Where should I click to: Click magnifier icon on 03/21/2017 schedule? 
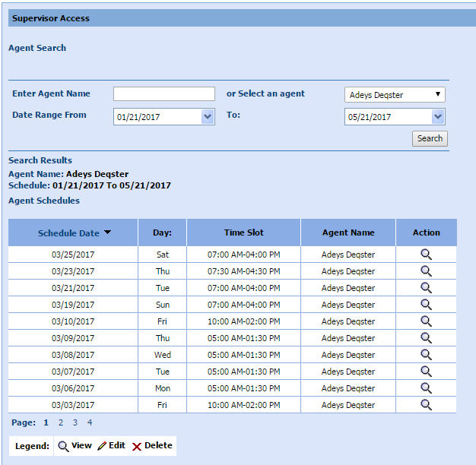click(x=426, y=288)
